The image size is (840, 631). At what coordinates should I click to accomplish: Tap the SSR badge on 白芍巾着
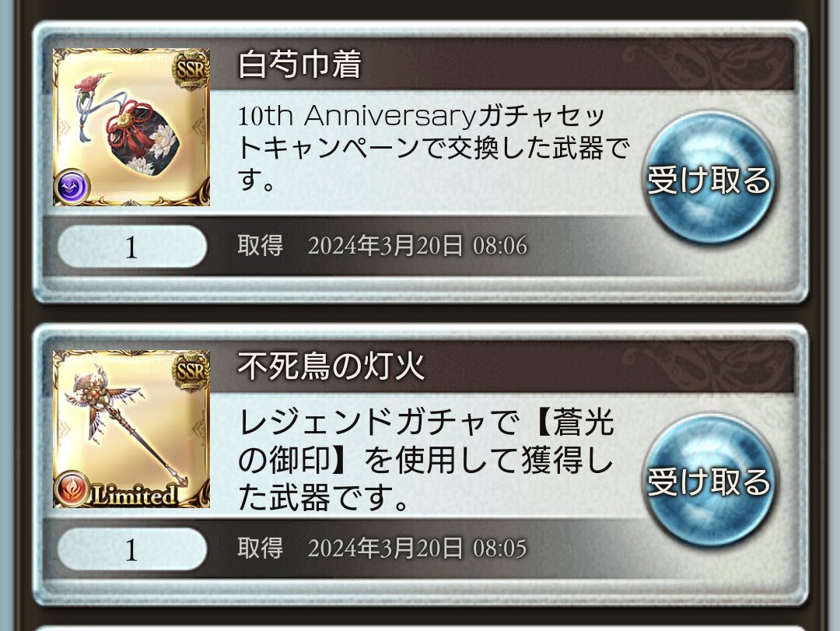(x=191, y=69)
